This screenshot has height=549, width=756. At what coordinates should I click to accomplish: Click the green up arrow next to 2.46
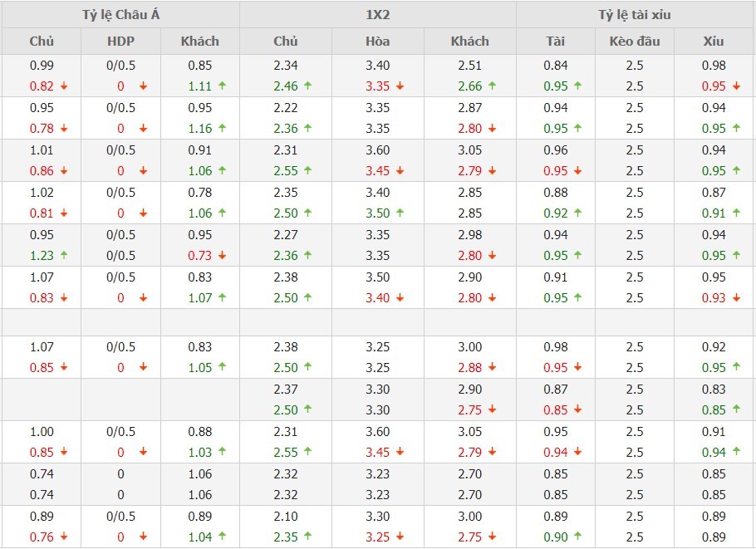(307, 86)
